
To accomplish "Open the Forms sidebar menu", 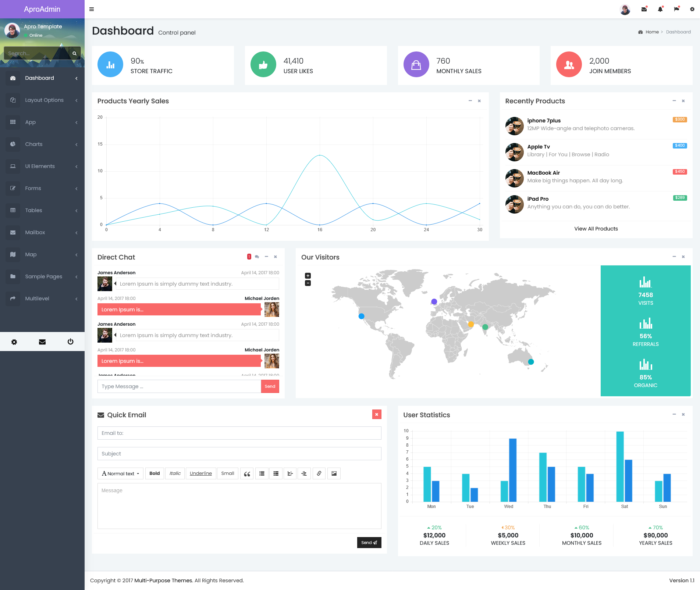I will tap(42, 188).
